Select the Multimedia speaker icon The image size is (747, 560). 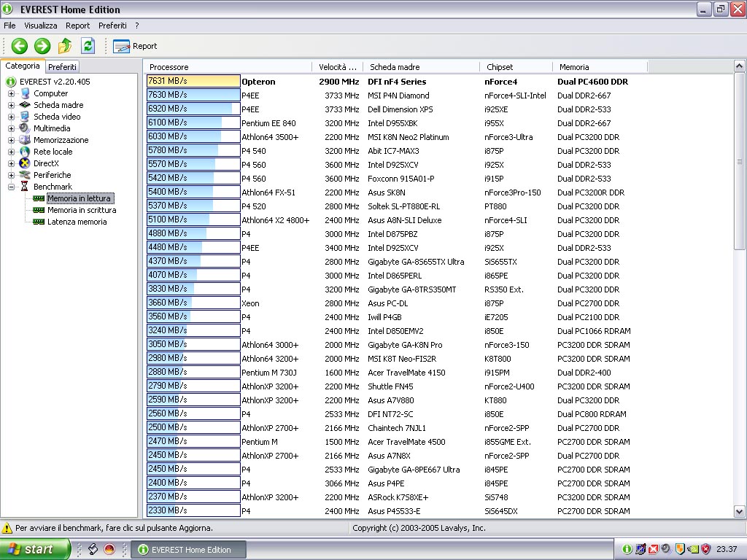click(x=25, y=128)
